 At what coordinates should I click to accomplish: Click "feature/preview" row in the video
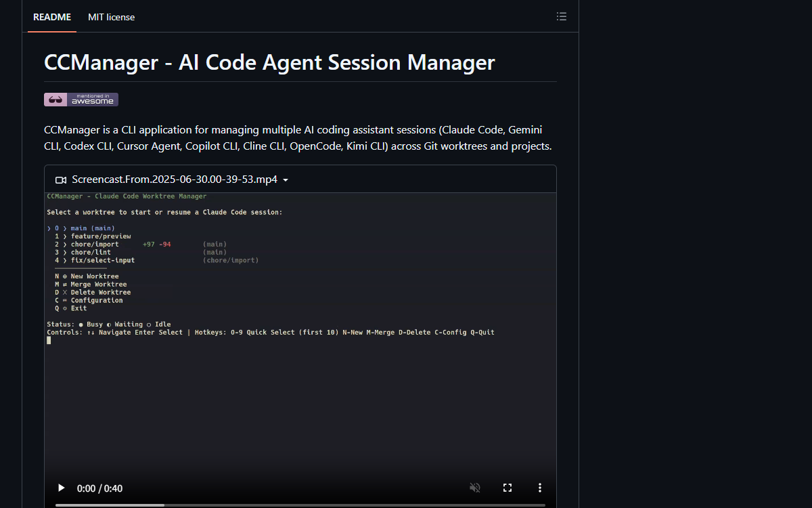click(93, 236)
